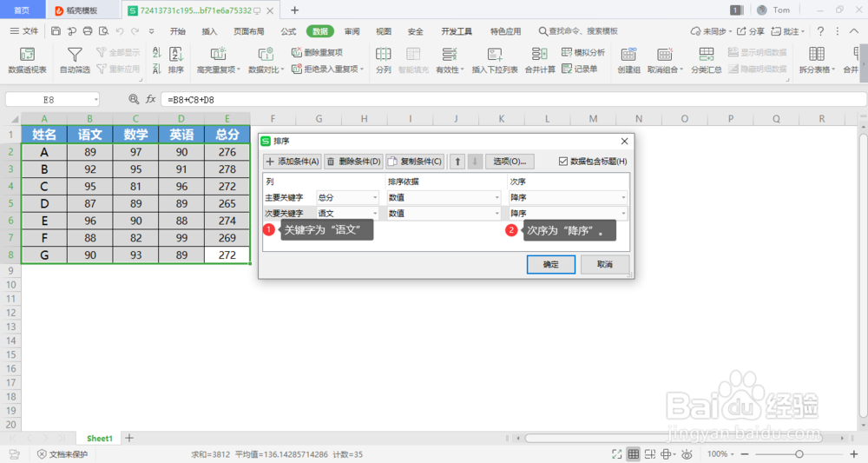This screenshot has width=868, height=463.
Task: Open eye protection mode icon in status bar
Action: 687,454
